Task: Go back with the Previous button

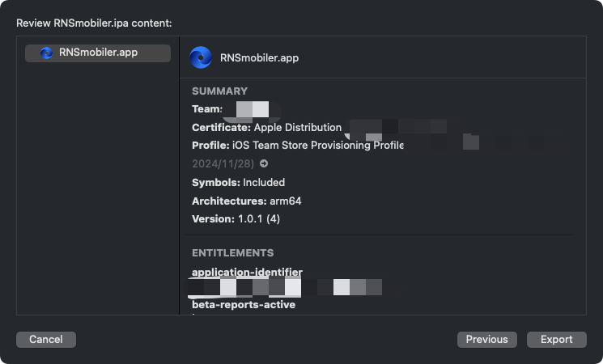Action: click(x=487, y=340)
